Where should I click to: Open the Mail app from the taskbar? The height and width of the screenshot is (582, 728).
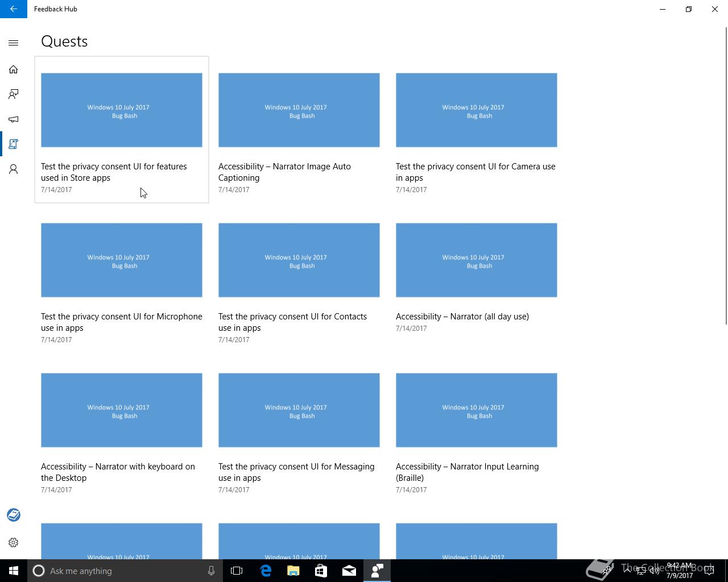(349, 571)
